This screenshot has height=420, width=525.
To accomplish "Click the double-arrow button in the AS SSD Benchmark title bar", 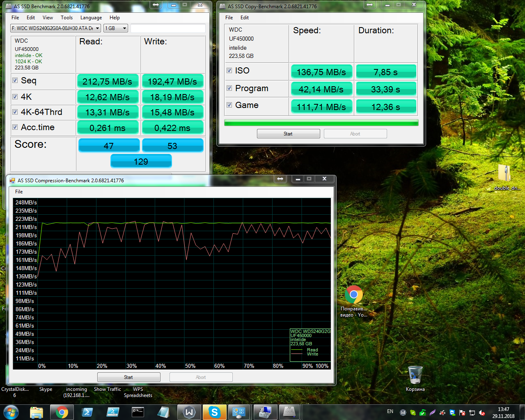I will (x=156, y=5).
